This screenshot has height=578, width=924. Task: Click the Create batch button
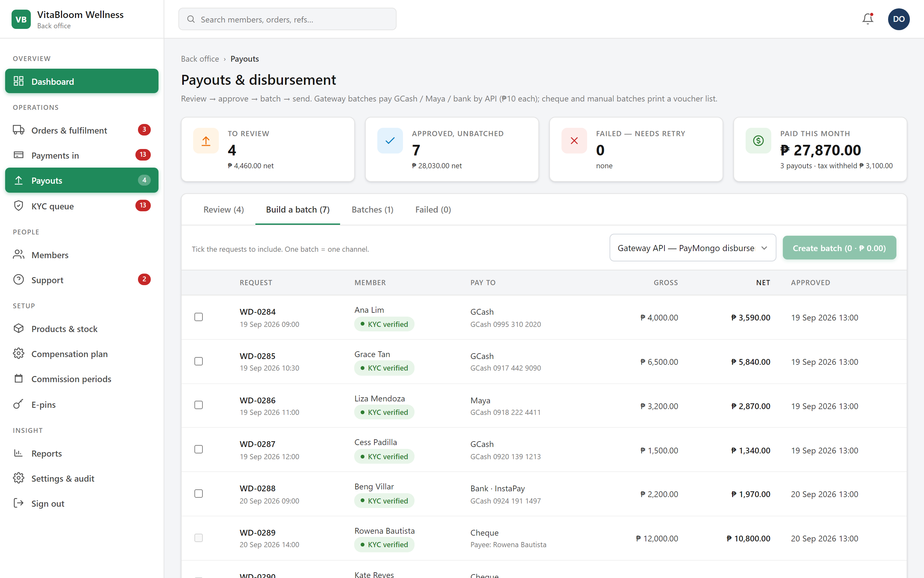[x=839, y=248]
